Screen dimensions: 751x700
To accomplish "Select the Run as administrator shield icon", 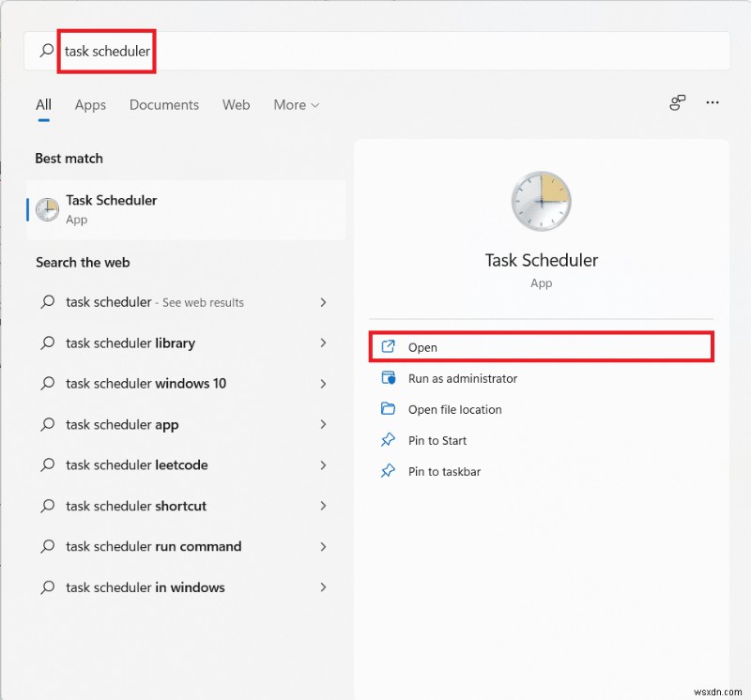I will click(x=388, y=378).
